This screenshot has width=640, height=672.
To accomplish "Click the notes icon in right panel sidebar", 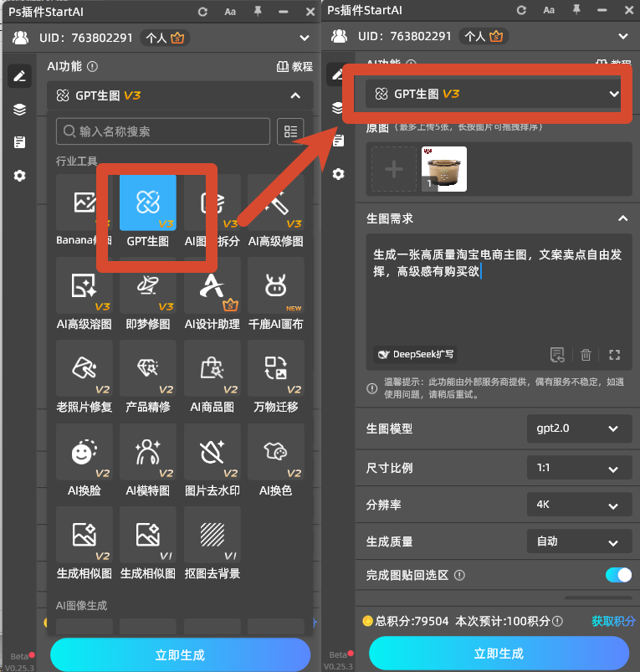I will tap(339, 141).
